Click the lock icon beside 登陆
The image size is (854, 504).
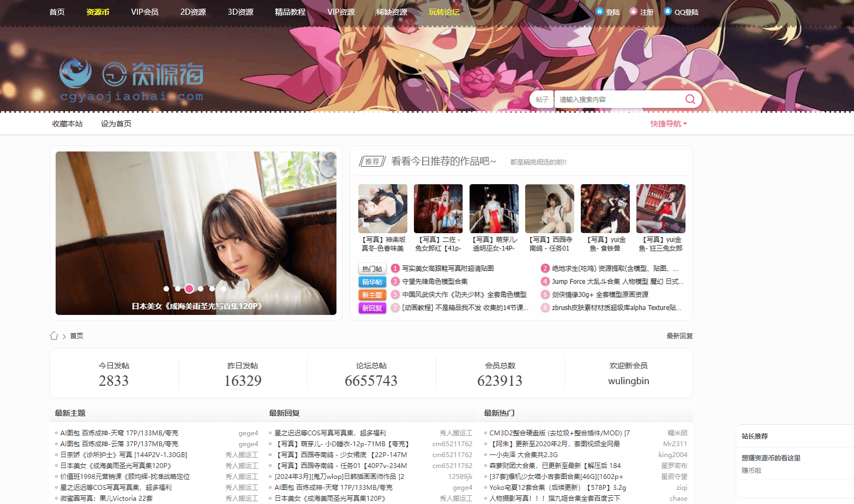pyautogui.click(x=599, y=11)
